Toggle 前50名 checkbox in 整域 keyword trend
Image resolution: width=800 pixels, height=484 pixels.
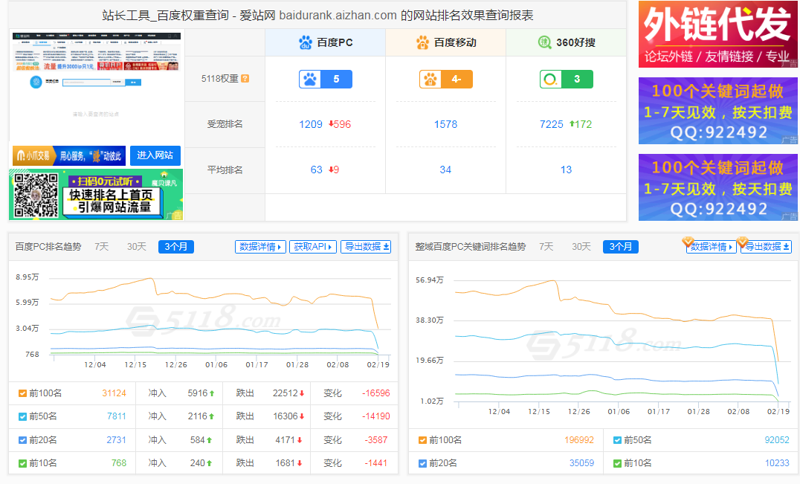point(617,440)
